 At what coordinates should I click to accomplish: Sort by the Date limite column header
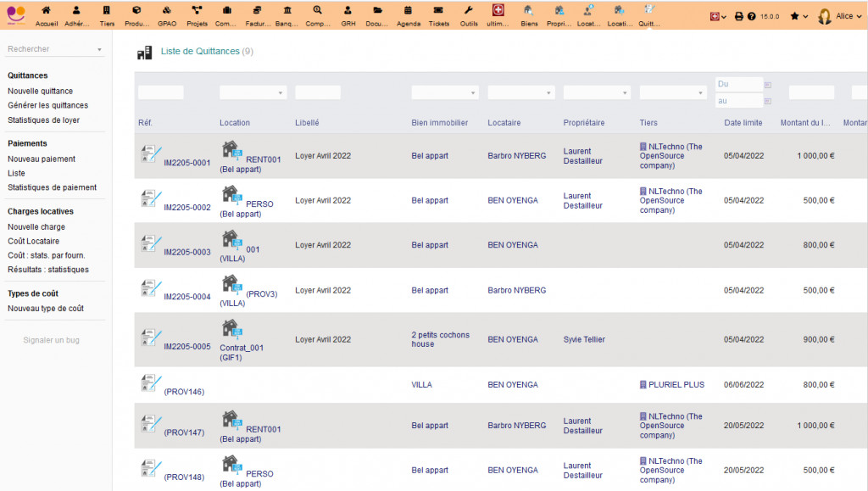tap(743, 123)
